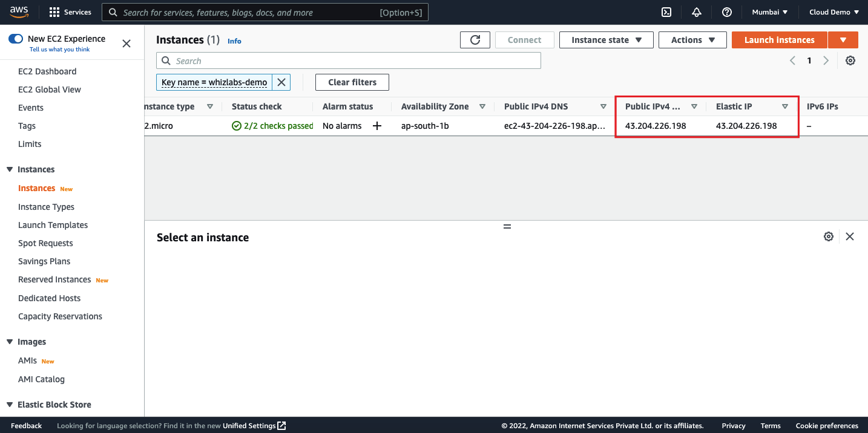Open the Services grid menu
Screen dimensions: 868x433
[70, 12]
